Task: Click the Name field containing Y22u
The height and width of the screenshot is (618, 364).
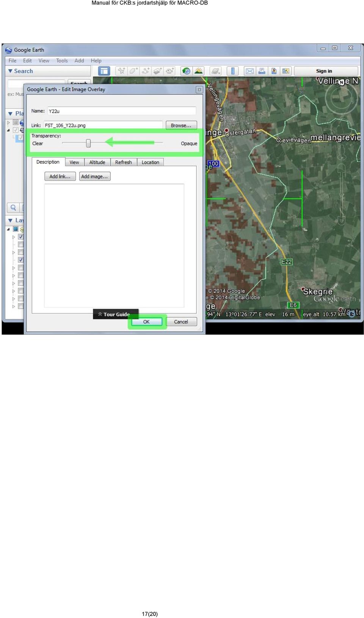Action: click(122, 111)
